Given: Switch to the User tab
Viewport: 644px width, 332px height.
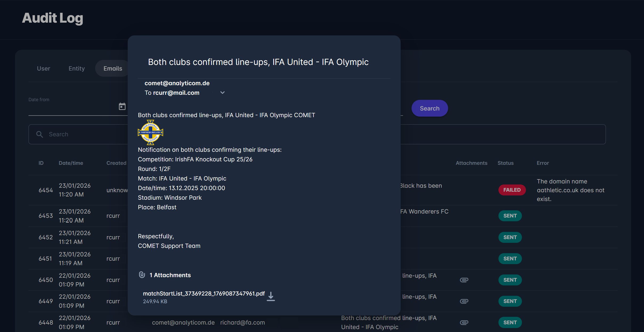Looking at the screenshot, I should tap(43, 68).
